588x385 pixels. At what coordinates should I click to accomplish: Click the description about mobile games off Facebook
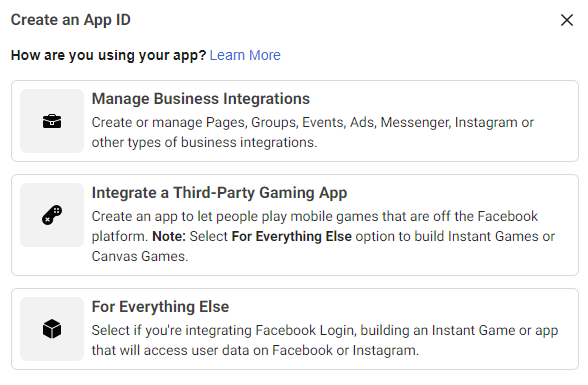323,236
